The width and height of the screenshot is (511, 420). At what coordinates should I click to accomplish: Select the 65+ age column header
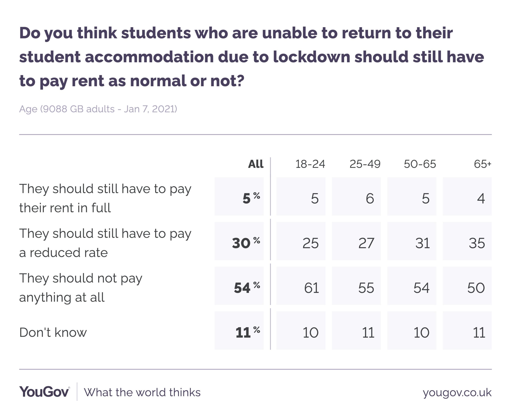tap(482, 164)
